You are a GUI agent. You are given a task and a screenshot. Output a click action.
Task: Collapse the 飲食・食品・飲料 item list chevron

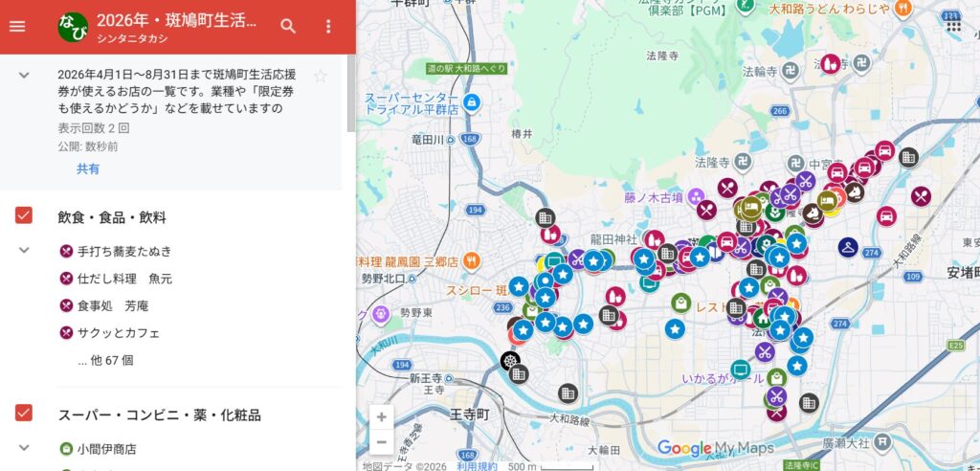(24, 250)
